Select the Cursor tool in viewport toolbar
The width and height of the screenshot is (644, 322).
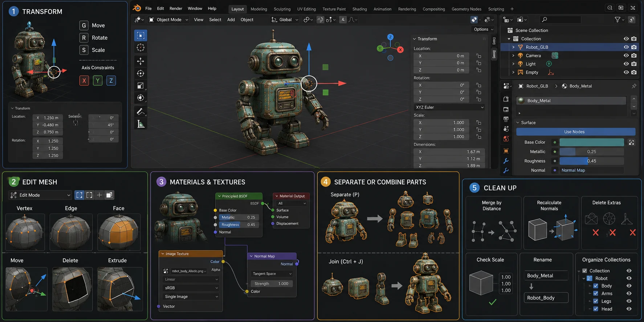(x=140, y=48)
